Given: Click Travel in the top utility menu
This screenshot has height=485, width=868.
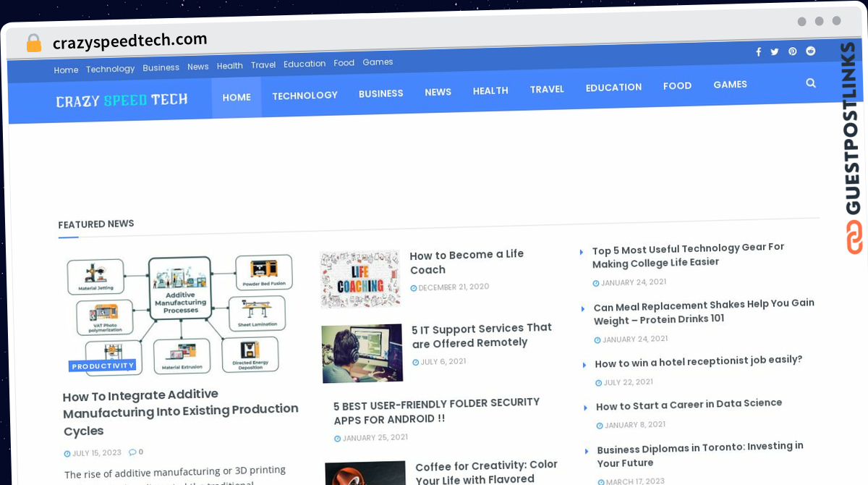Looking at the screenshot, I should pyautogui.click(x=263, y=65).
